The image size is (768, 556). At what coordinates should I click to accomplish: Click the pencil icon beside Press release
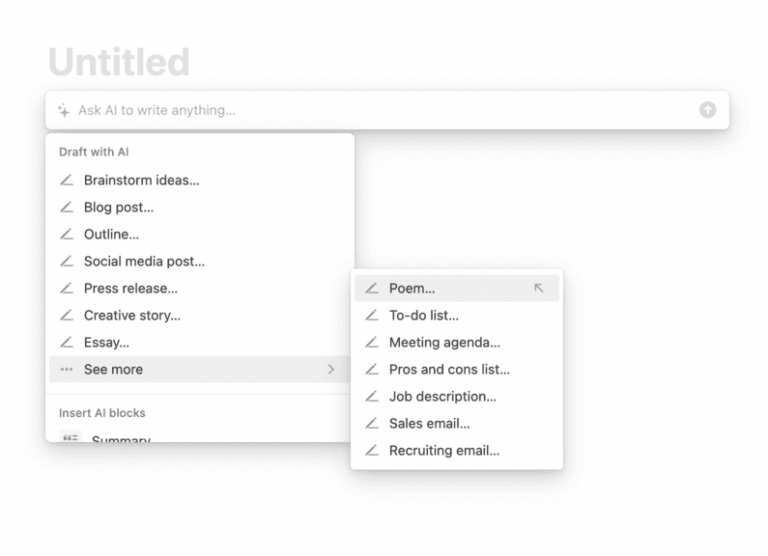(67, 288)
